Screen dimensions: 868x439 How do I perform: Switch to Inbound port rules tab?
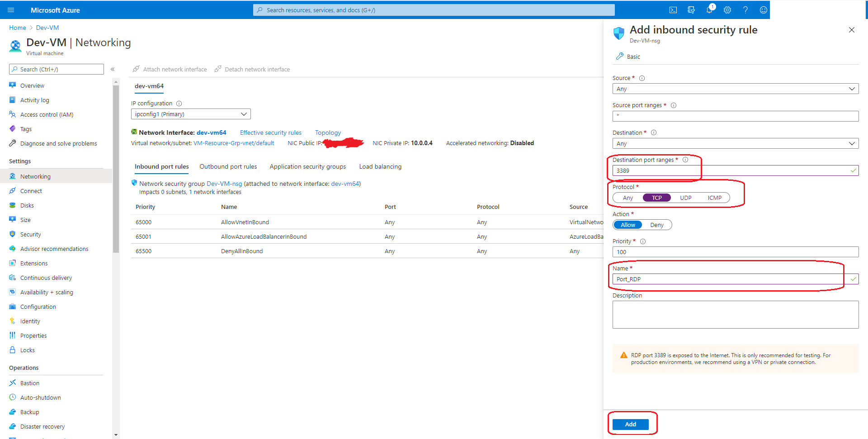[x=161, y=167]
